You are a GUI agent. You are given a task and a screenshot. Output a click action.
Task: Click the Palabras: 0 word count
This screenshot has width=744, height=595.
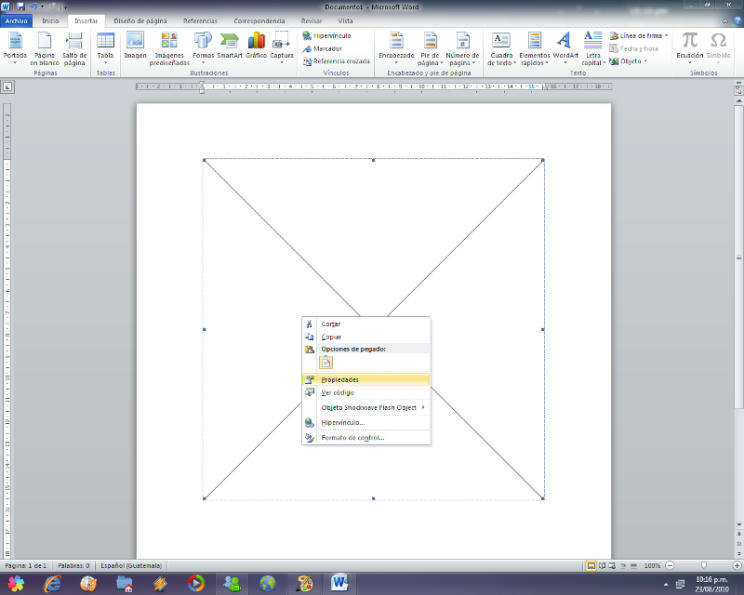(74, 566)
